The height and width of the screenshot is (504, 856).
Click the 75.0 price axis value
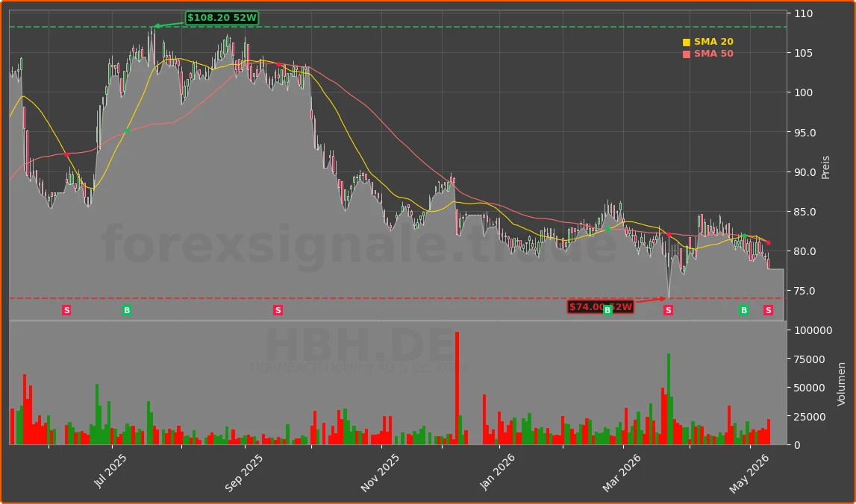(x=806, y=292)
